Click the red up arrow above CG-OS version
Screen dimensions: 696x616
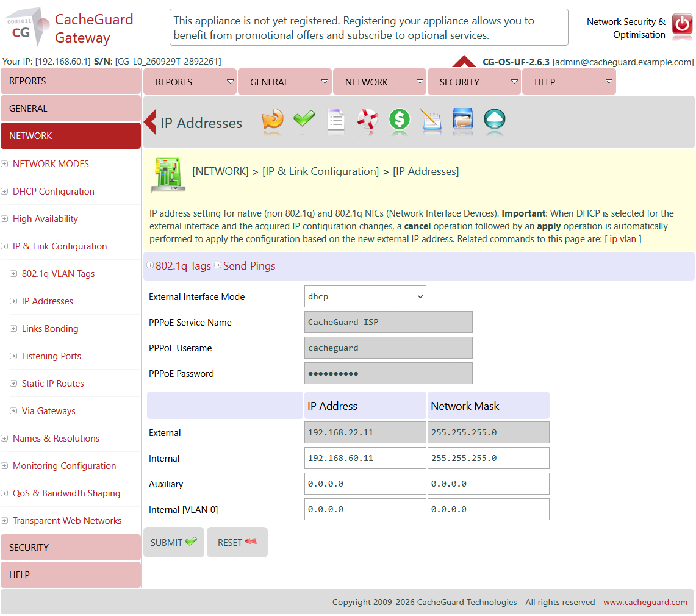464,61
